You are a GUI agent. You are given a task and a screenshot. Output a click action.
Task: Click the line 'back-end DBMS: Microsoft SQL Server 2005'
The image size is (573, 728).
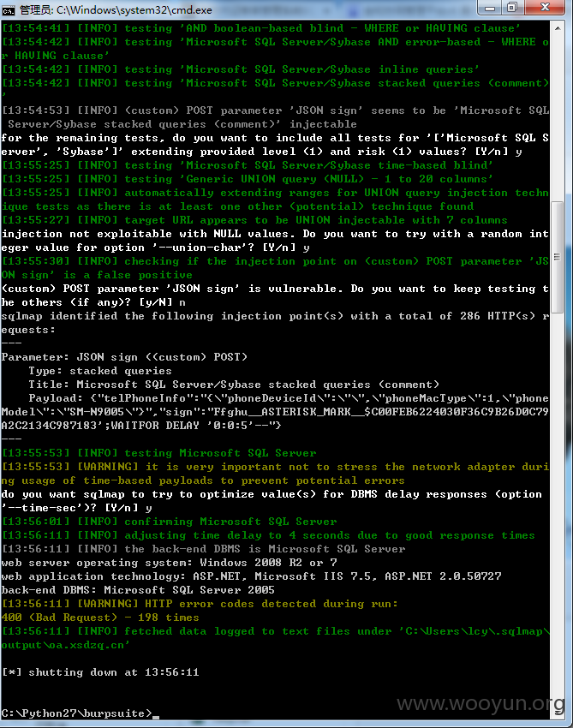(x=138, y=590)
